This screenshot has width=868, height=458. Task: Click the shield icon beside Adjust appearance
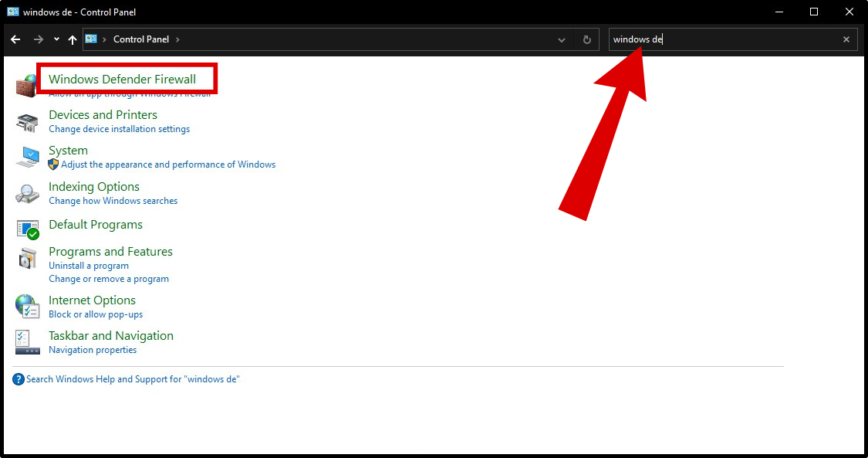coord(53,165)
